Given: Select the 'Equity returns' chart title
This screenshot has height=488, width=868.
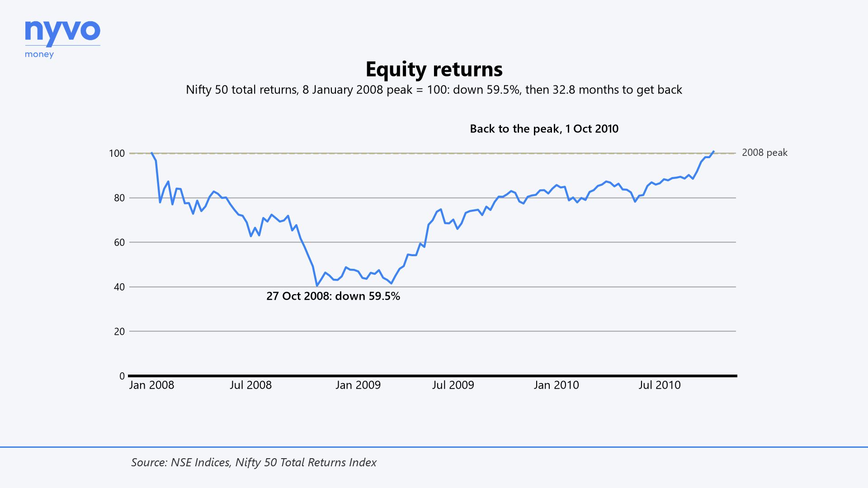Looking at the screenshot, I should (434, 69).
